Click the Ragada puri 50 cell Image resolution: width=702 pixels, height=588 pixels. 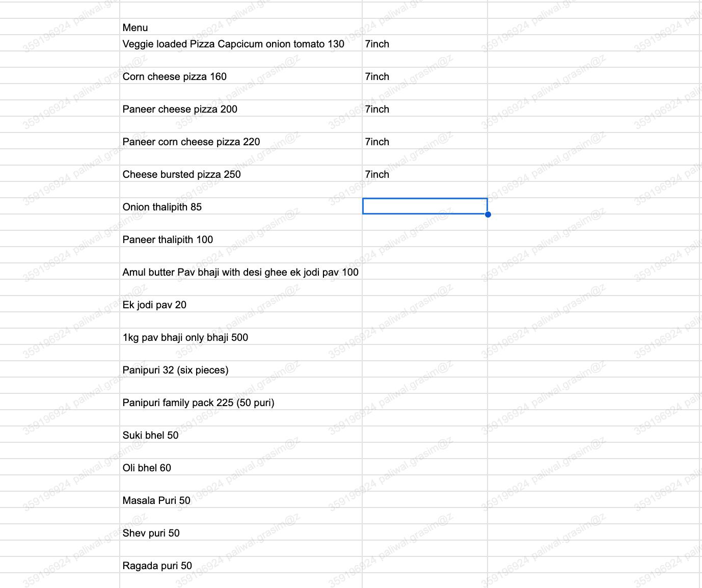(241, 565)
